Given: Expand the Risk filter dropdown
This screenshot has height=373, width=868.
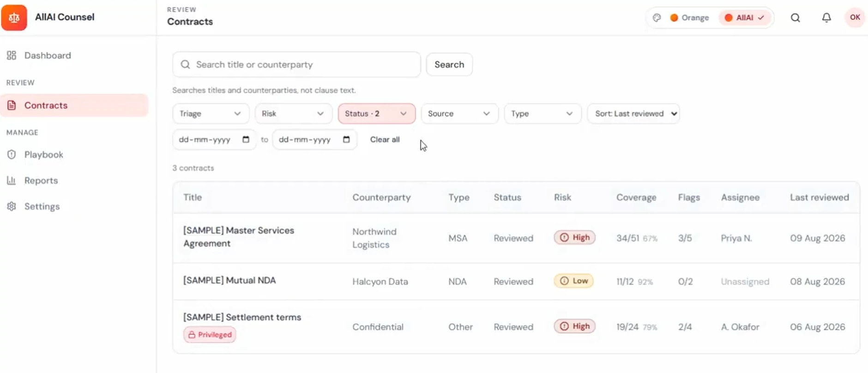Looking at the screenshot, I should (x=293, y=114).
